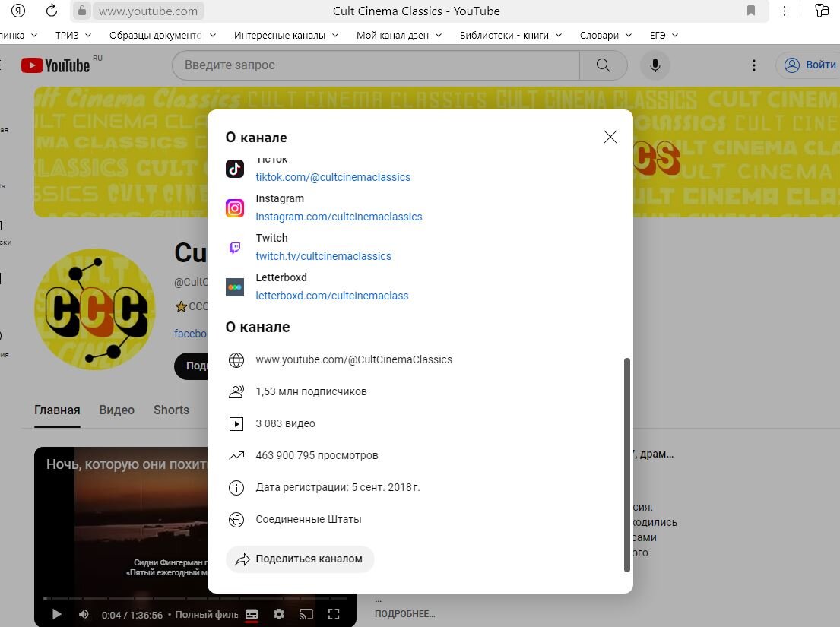Open browser page three-dot menu
This screenshot has width=840, height=627.
click(785, 11)
